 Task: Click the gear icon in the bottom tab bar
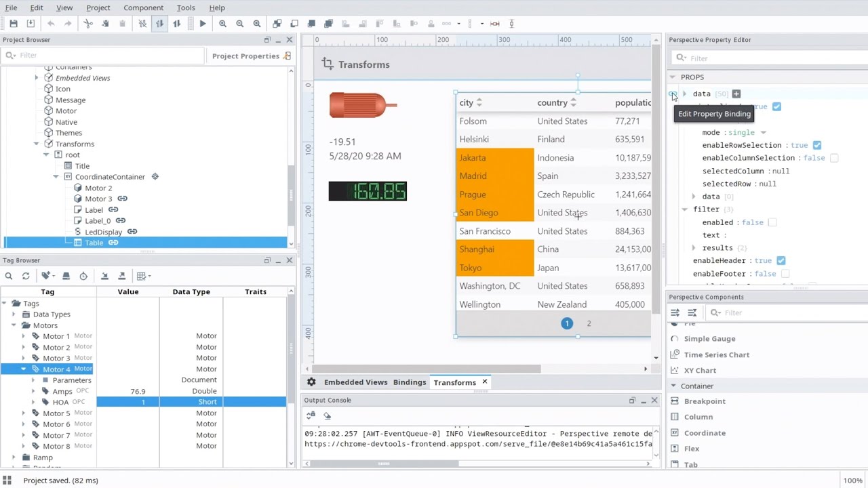(311, 382)
